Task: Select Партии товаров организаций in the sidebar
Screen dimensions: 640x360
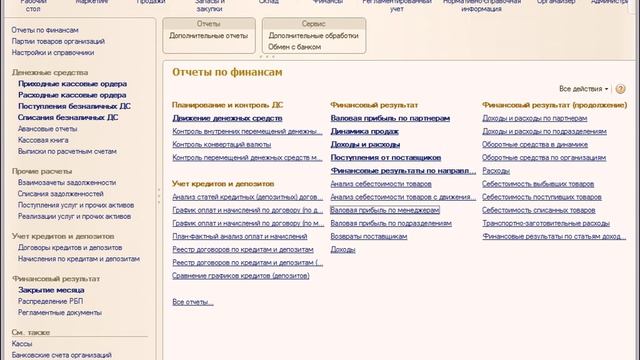Action: [58, 41]
